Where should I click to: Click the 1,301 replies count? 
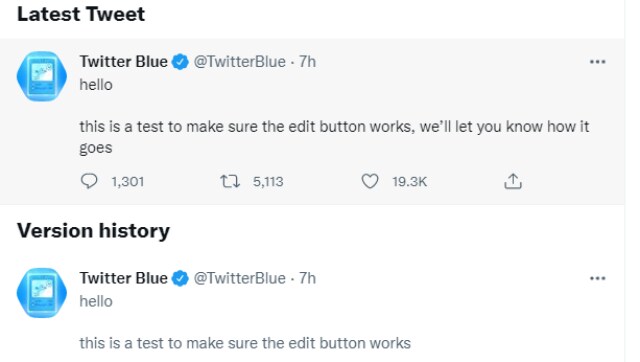127,182
